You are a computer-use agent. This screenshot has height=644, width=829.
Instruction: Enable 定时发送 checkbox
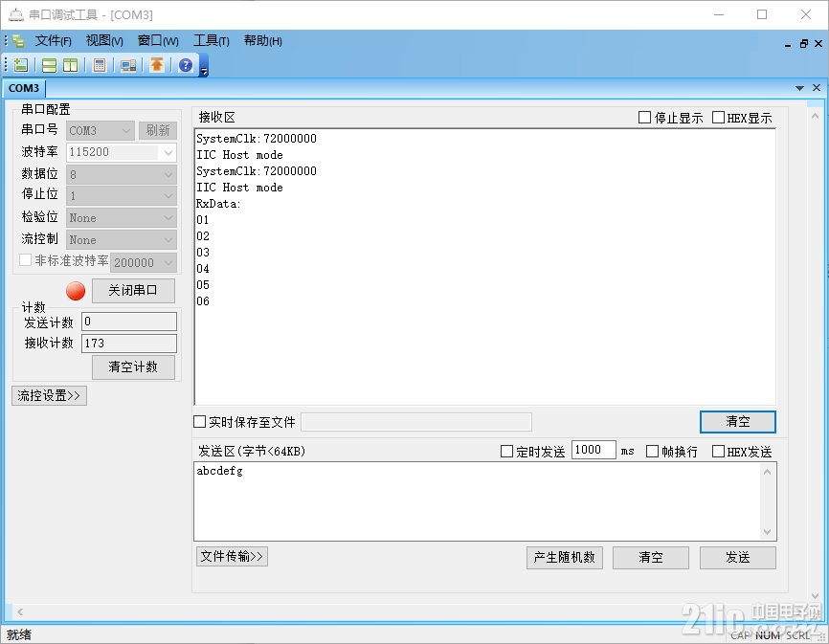pyautogui.click(x=506, y=451)
